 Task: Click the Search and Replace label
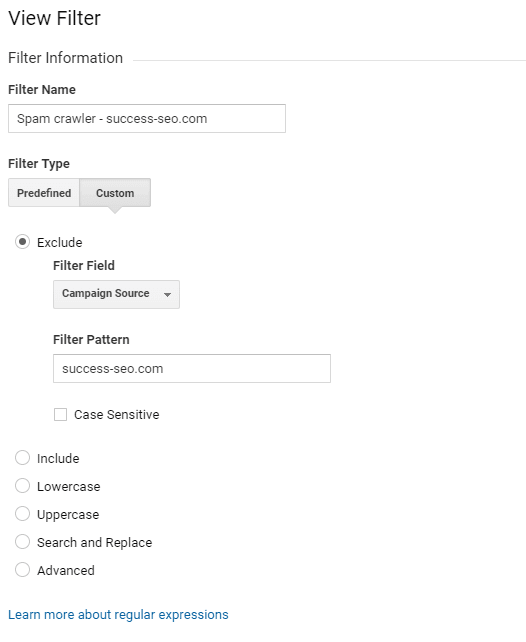(95, 543)
